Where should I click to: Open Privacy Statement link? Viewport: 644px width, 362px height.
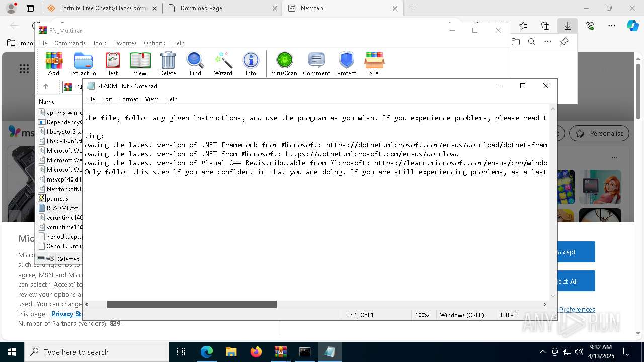(67, 314)
